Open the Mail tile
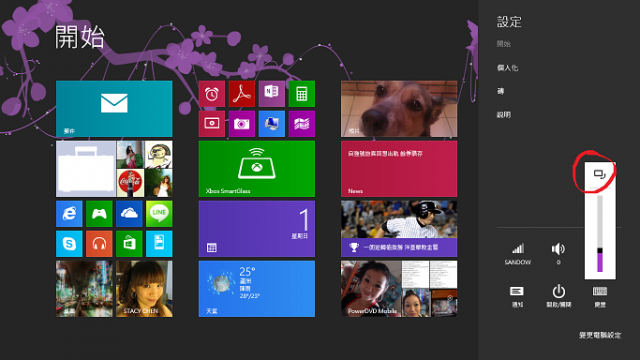The image size is (640, 360). [x=114, y=109]
